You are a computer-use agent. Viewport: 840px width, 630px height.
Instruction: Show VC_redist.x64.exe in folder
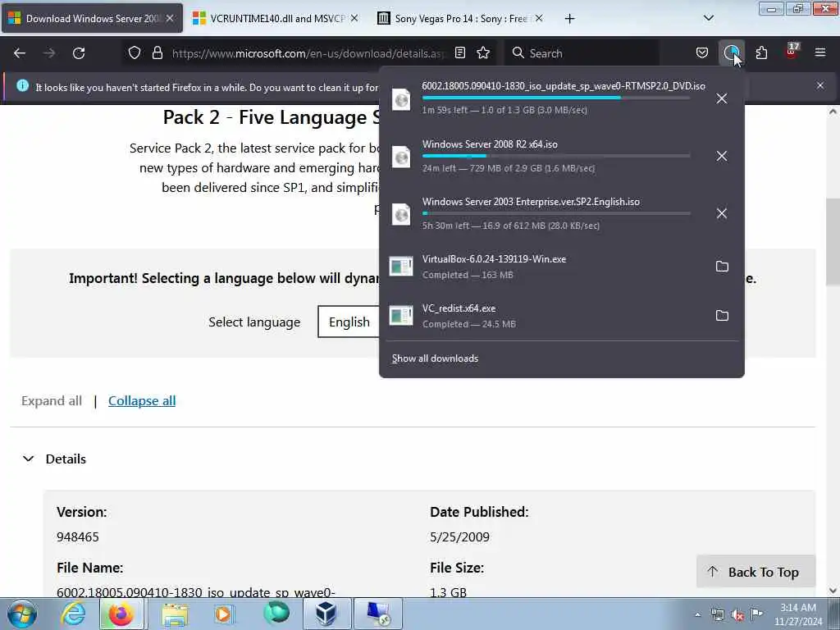[722, 316]
